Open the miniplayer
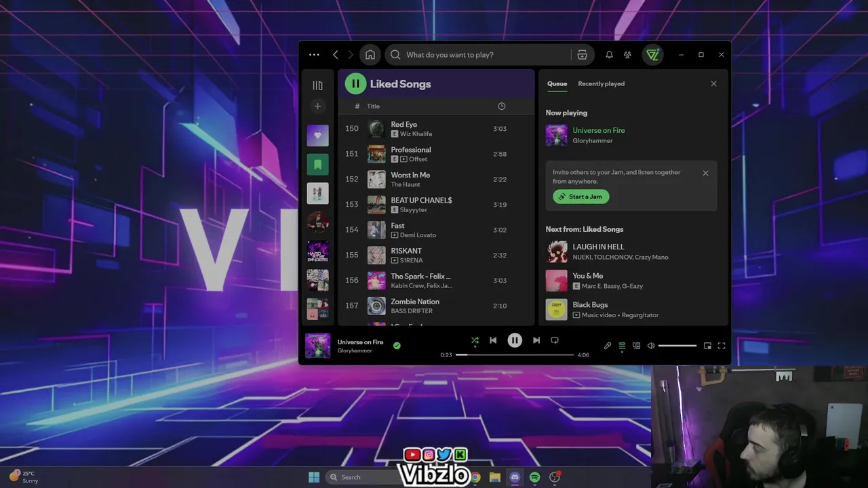The width and height of the screenshot is (868, 488). [x=707, y=346]
